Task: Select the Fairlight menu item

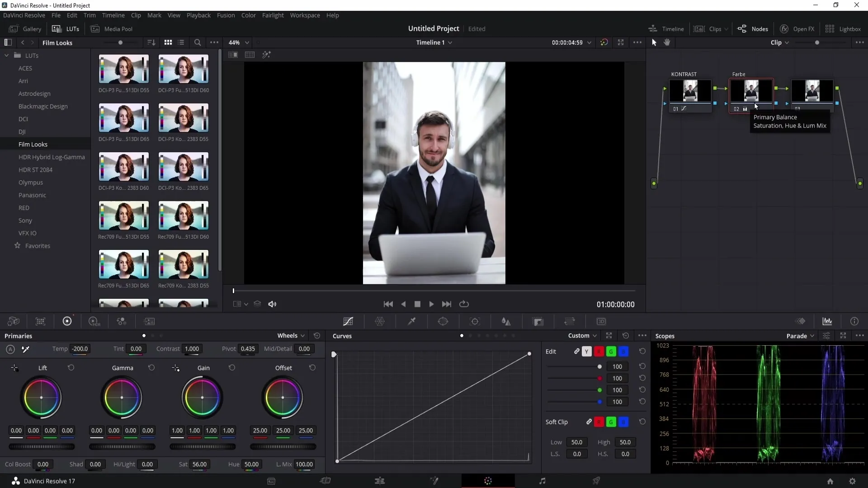Action: tap(273, 15)
